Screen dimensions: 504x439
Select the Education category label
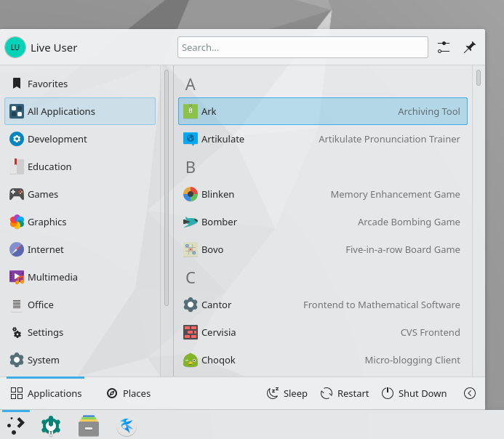coord(49,166)
